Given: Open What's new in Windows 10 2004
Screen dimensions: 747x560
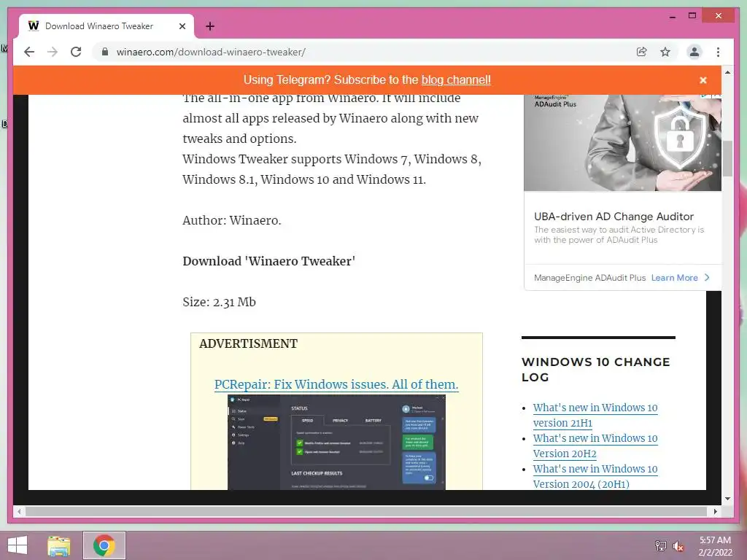Looking at the screenshot, I should point(595,476).
